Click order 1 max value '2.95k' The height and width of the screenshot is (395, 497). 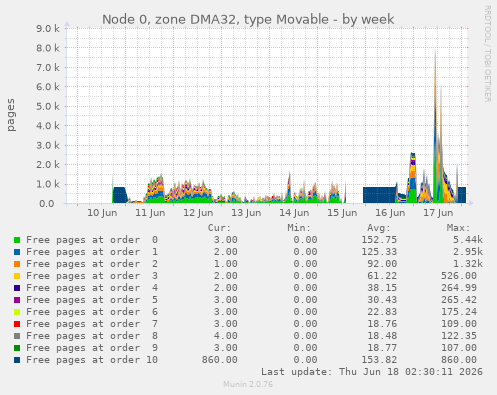pos(468,252)
